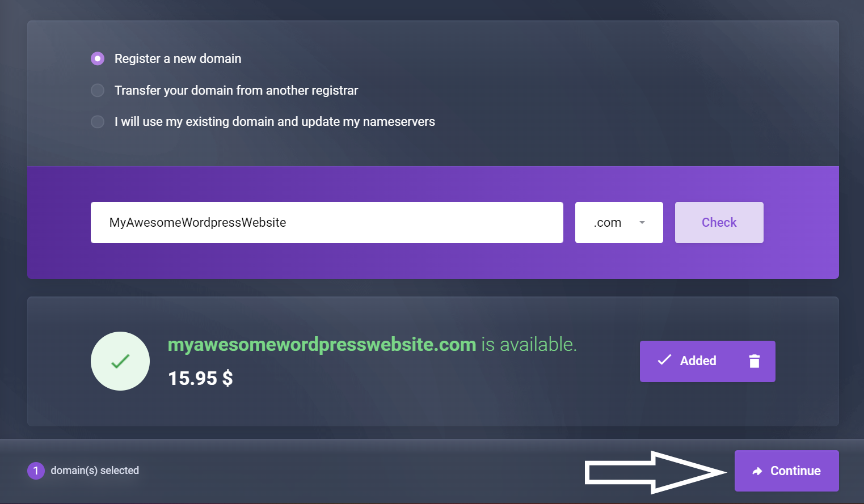Click the domain(s) selected label
Viewport: 864px width, 504px height.
point(95,471)
